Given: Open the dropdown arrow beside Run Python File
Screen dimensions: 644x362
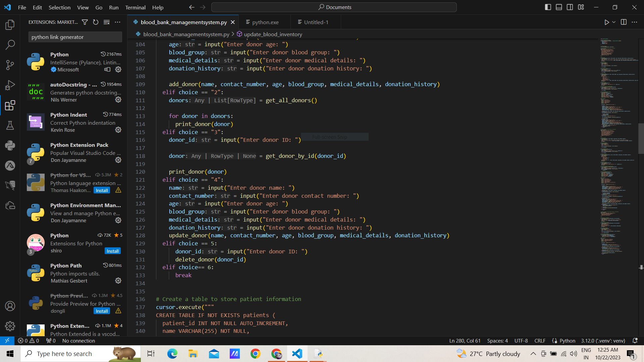Looking at the screenshot, I should point(614,22).
